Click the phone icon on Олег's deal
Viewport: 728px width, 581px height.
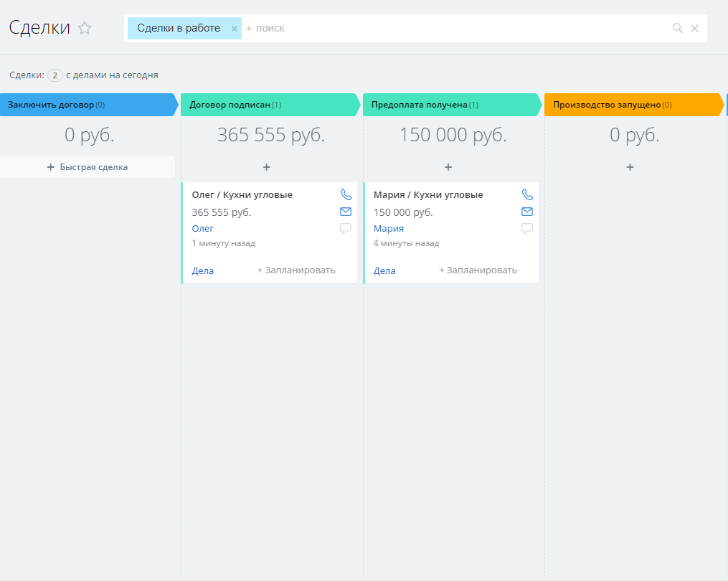[346, 194]
